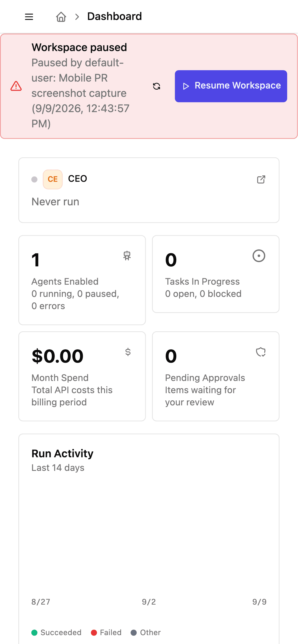298x644 pixels.
Task: Toggle the Other legend entry
Action: coord(146,632)
